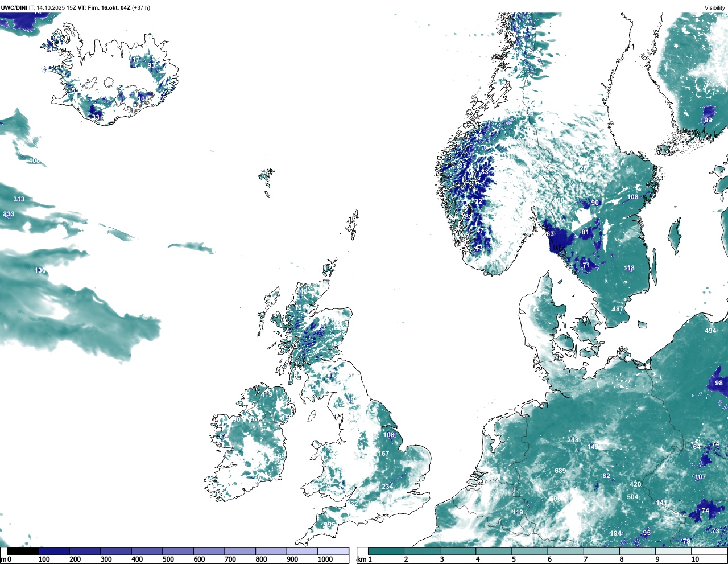Select the teal 5–6 km legend segment

530,551
